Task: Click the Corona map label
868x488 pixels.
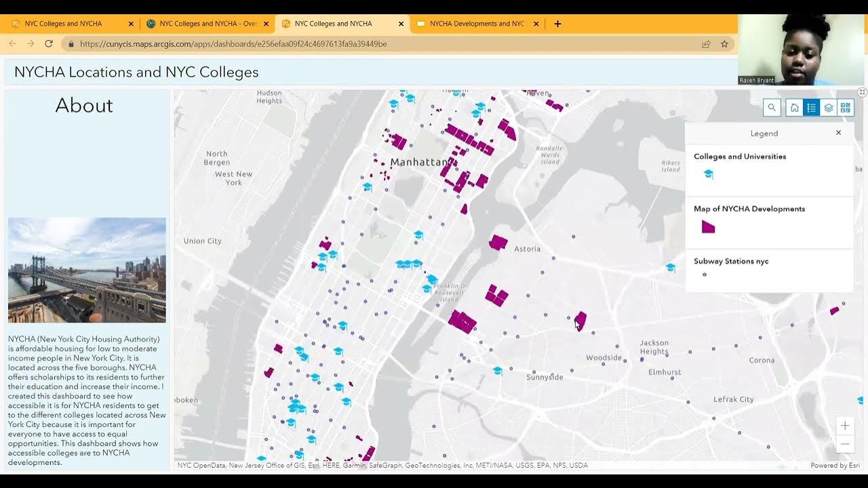Action: pos(762,360)
